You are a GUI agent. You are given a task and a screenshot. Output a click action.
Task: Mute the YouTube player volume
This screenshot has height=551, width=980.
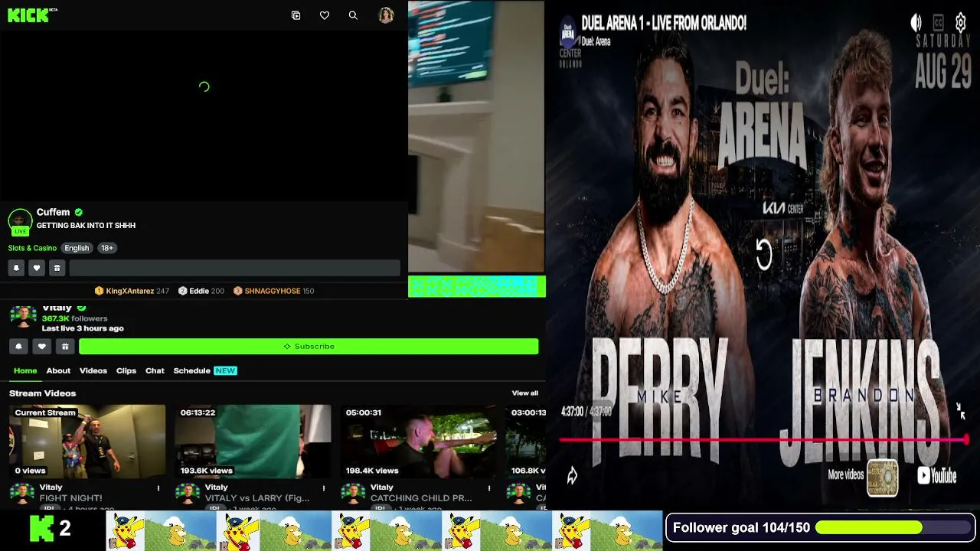coord(916,23)
